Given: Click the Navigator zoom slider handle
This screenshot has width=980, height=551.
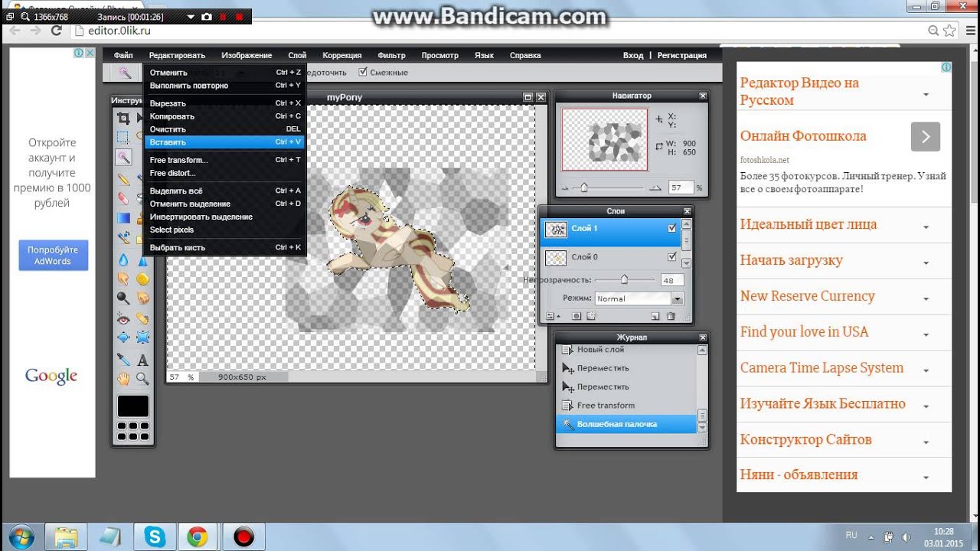Looking at the screenshot, I should [x=584, y=187].
